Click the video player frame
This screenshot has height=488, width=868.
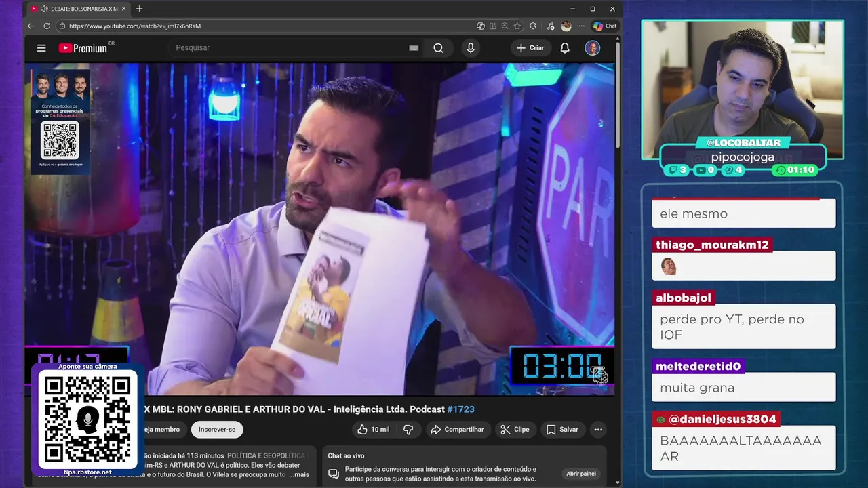[319, 229]
